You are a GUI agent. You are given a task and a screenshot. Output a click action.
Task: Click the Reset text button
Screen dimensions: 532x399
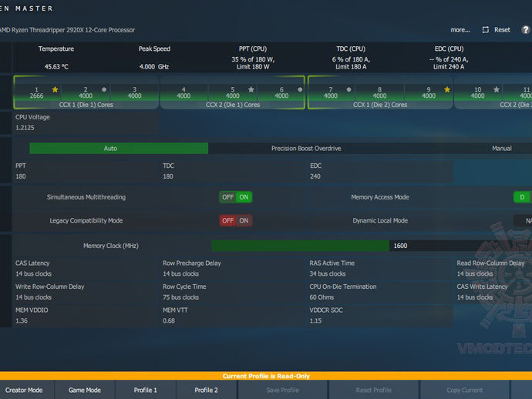point(502,30)
